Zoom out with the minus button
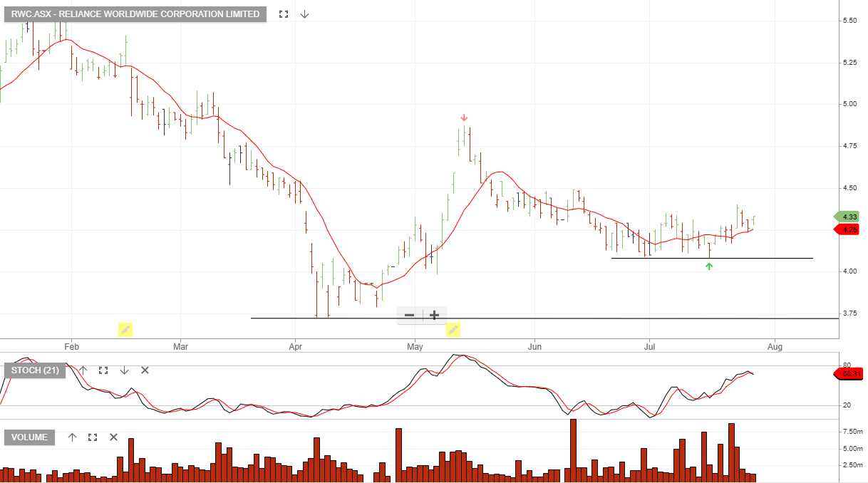Viewport: 868px width, 483px height. click(x=408, y=315)
